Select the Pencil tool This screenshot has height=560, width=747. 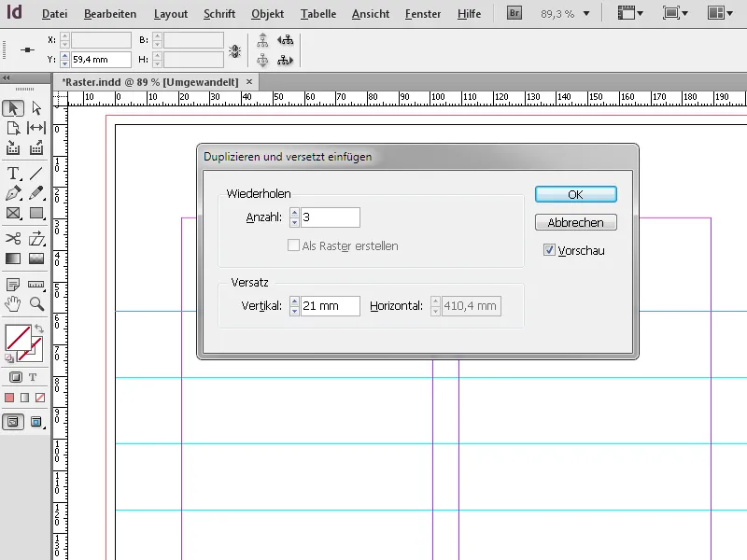(x=36, y=193)
